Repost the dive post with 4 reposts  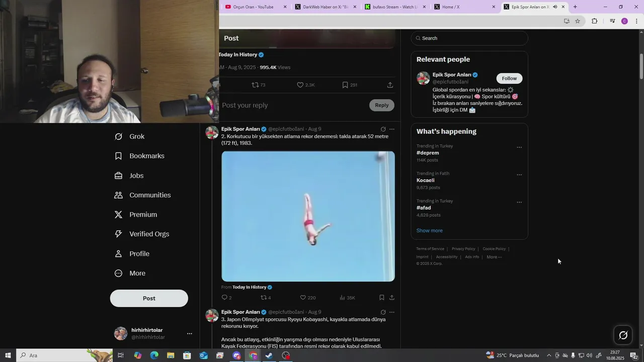[265, 298]
